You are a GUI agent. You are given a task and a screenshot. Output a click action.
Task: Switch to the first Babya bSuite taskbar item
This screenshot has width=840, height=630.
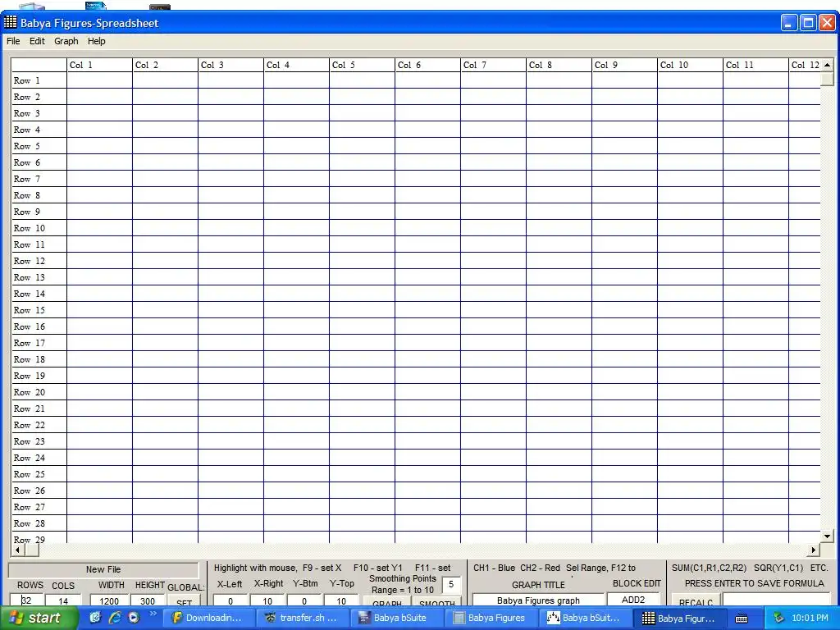pos(396,618)
